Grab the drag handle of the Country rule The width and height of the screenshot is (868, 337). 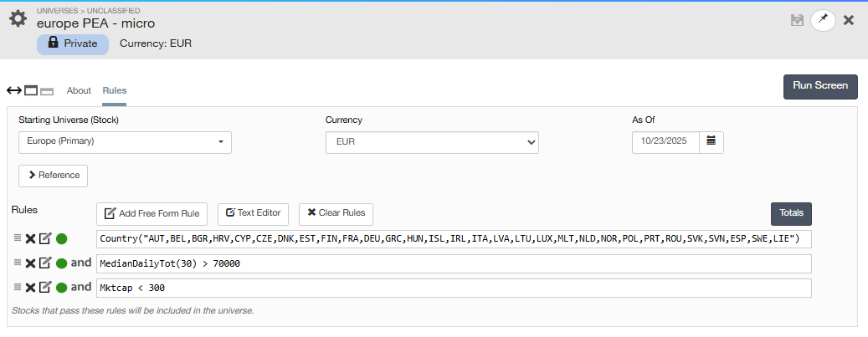[17, 239]
